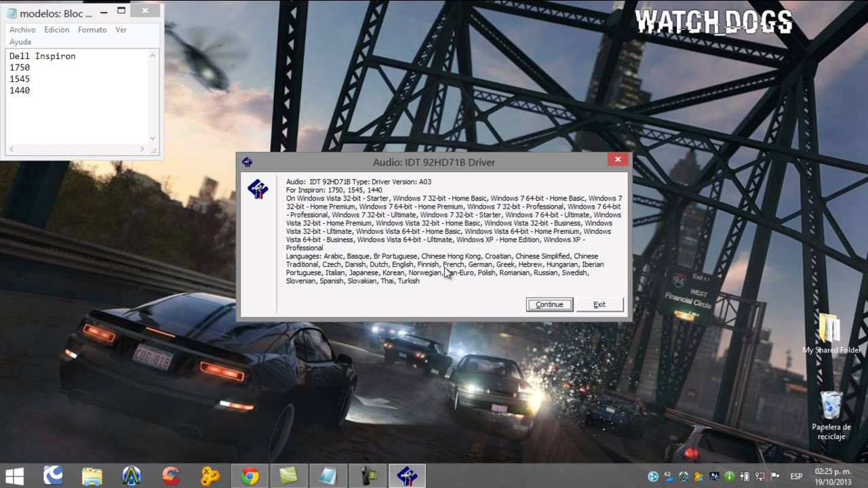The image size is (868, 488).
Task: Open Ayuda menu in Notepad
Action: pyautogui.click(x=20, y=42)
